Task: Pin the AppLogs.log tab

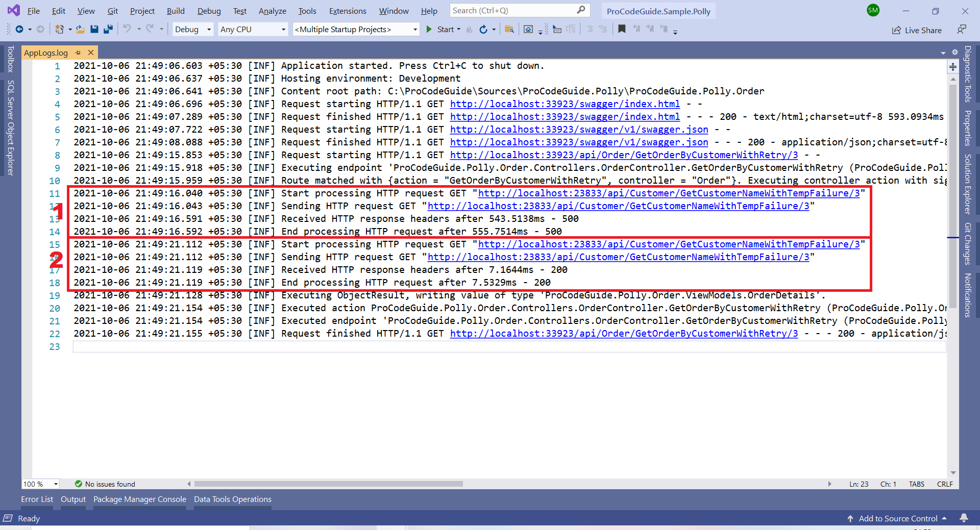Action: coord(78,53)
